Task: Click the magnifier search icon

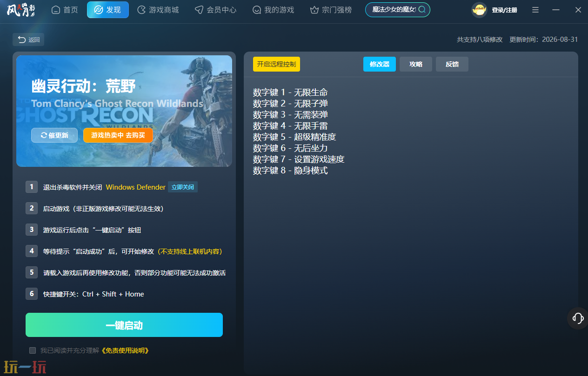Action: click(422, 9)
